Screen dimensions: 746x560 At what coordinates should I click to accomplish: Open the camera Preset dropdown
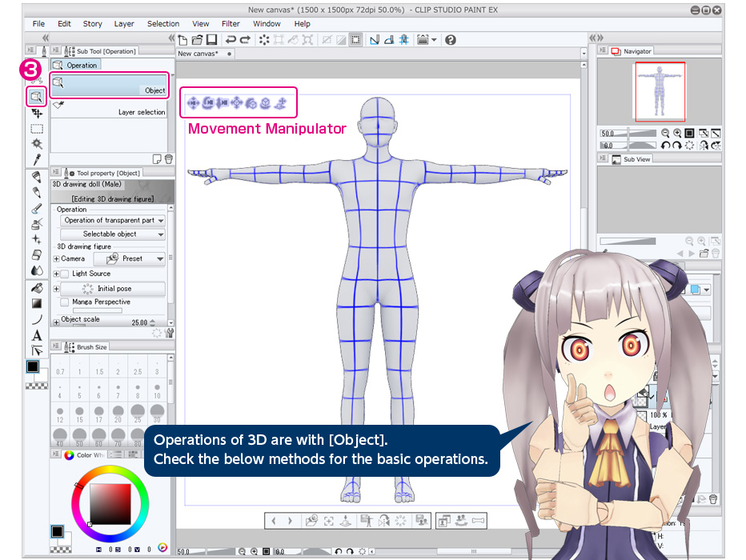[x=130, y=258]
